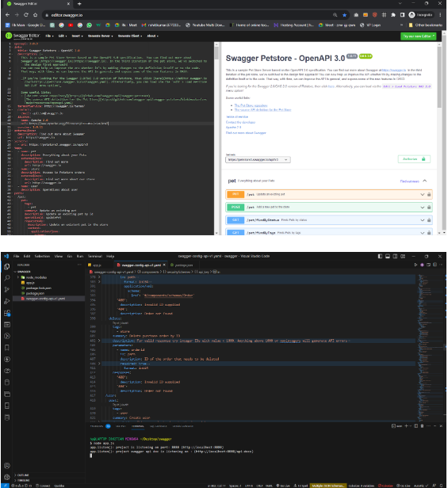Open VS Code Explorer icon in activity bar
Viewport: 448px width, 488px height.
(x=6, y=267)
